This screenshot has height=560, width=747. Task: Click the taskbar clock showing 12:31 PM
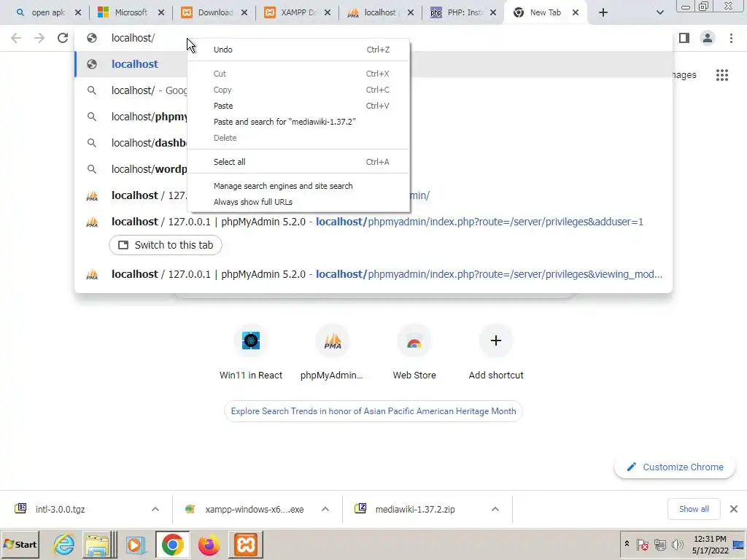coord(710,545)
